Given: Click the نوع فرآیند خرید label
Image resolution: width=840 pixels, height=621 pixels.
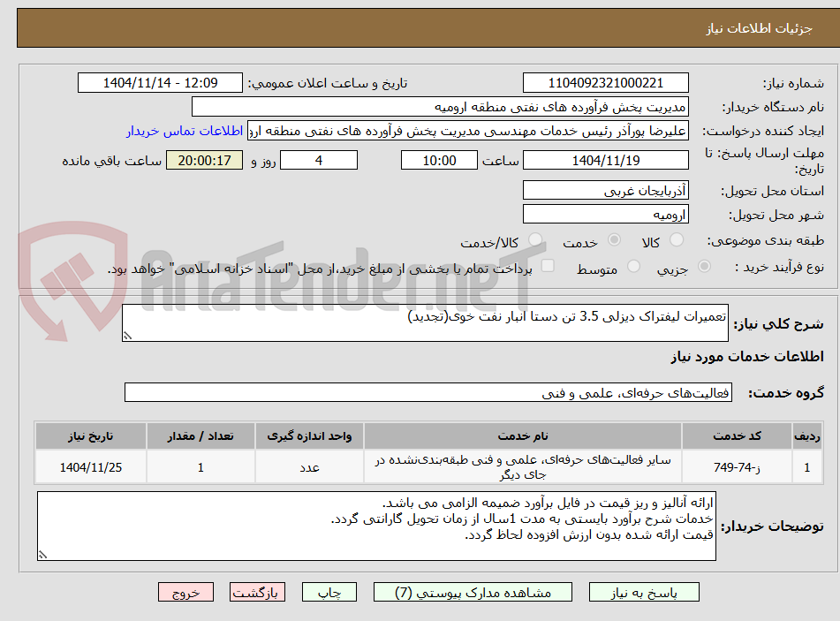Looking at the screenshot, I should click(779, 267).
